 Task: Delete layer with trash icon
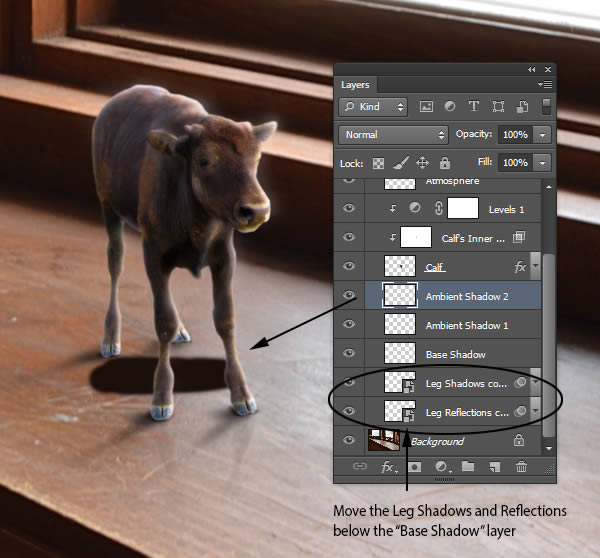(521, 467)
